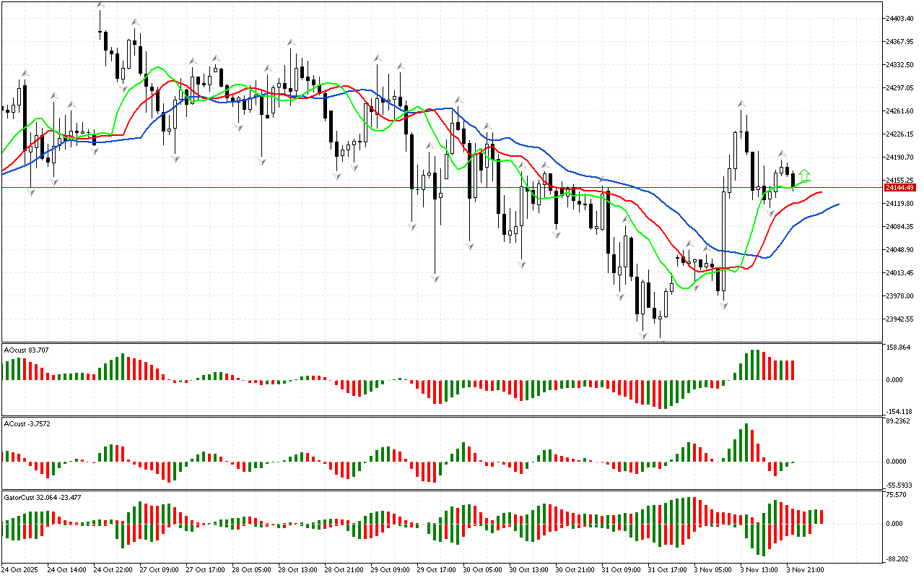924x578 pixels.
Task: Click the last red bar in AOcust histogram
Action: [x=793, y=370]
